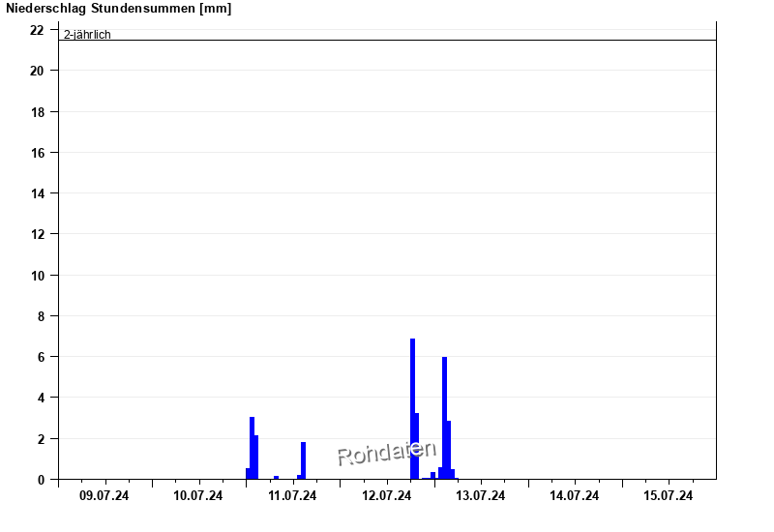Click the "2-jährlich" threshold label
Viewport: 774px width, 532px height.
87,35
